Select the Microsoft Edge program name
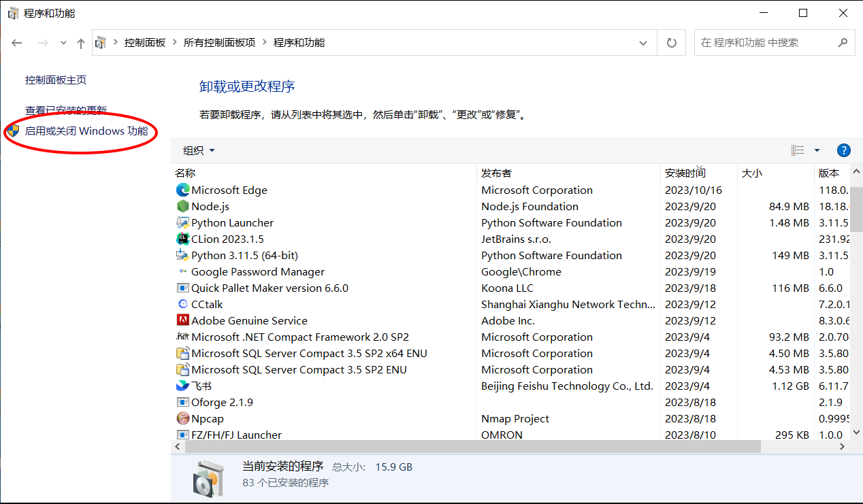 (229, 190)
